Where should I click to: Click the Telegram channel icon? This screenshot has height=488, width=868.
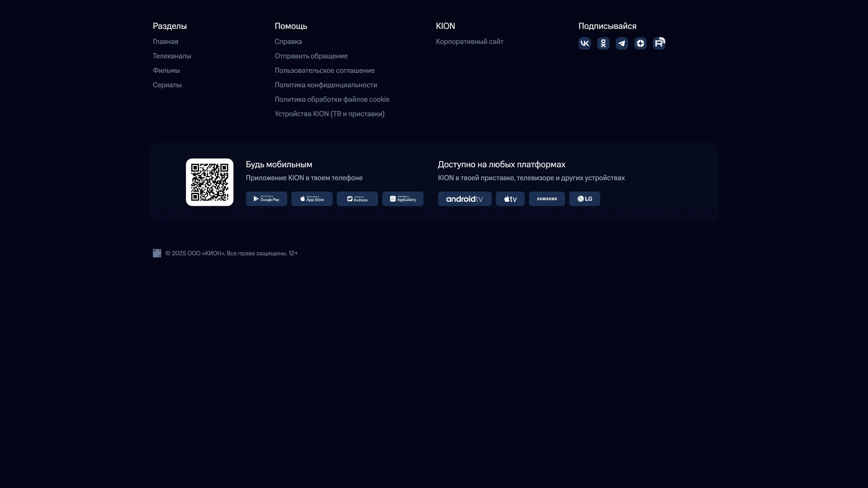tap(622, 43)
